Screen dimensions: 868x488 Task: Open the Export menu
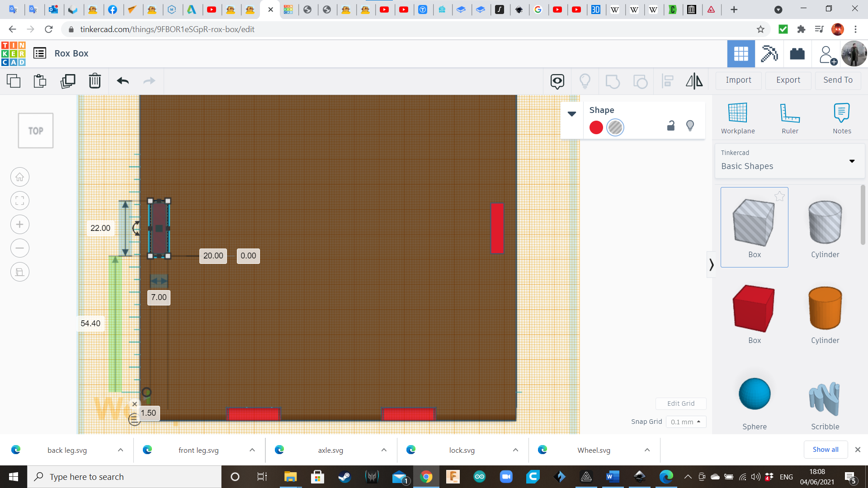tap(788, 80)
